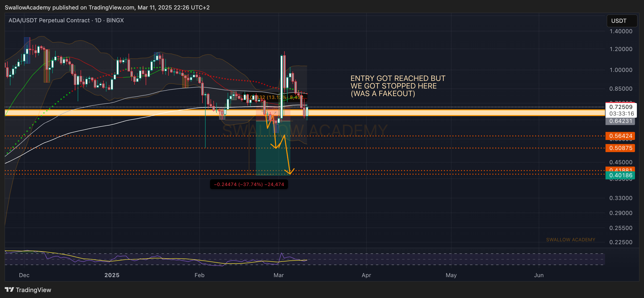Click the -0.24474 (-37.74%) position label
Viewport: 644px width, 298px height.
coord(249,184)
